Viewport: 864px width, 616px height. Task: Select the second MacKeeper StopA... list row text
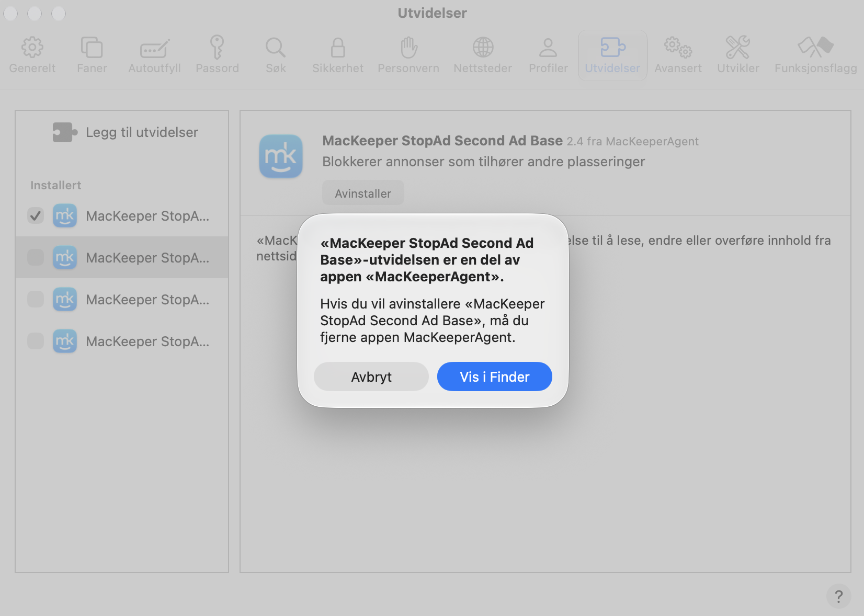pyautogui.click(x=147, y=258)
